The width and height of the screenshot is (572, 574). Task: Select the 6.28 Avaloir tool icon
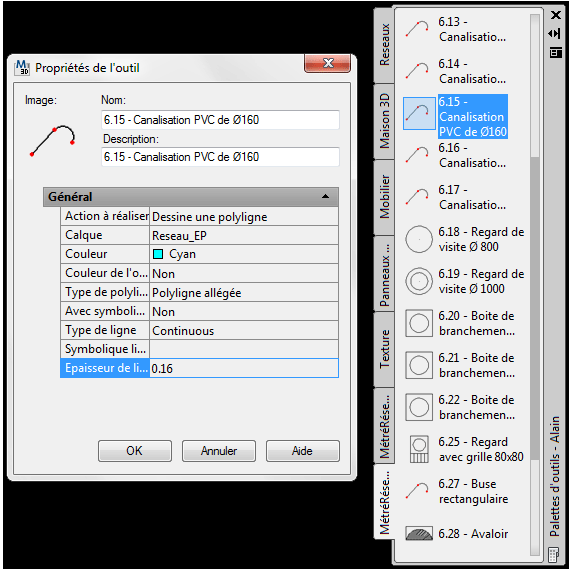coord(419,533)
